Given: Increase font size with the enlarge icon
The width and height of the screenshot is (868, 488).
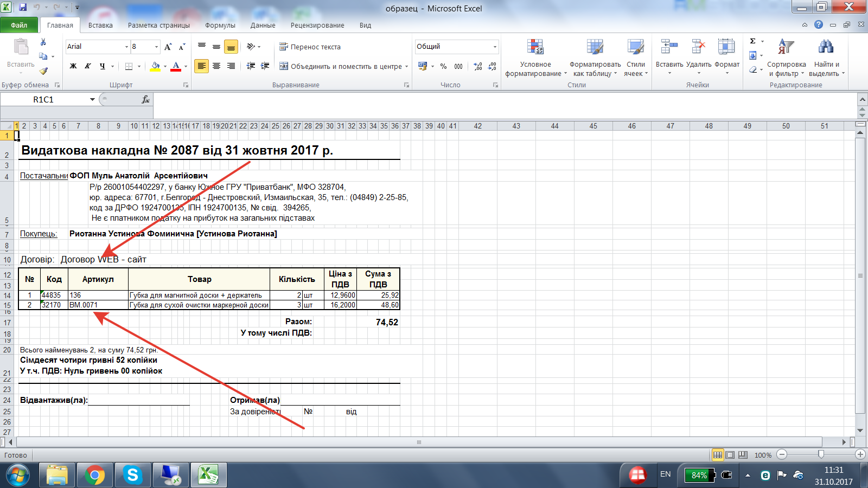Looking at the screenshot, I should coord(168,47).
